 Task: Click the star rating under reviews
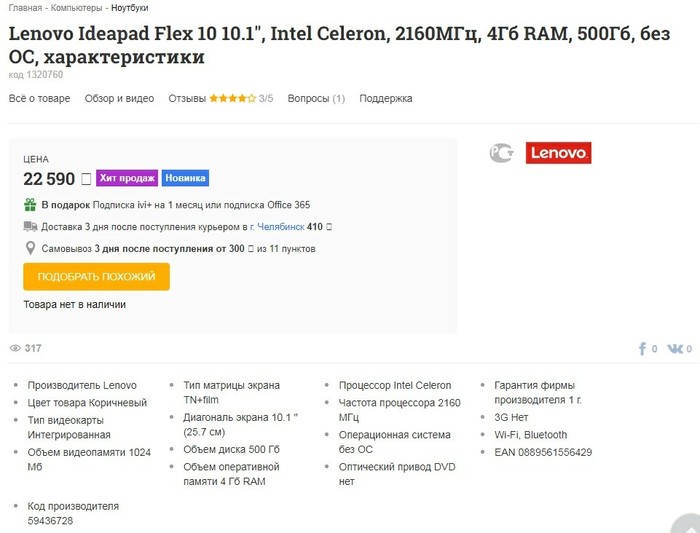point(232,99)
